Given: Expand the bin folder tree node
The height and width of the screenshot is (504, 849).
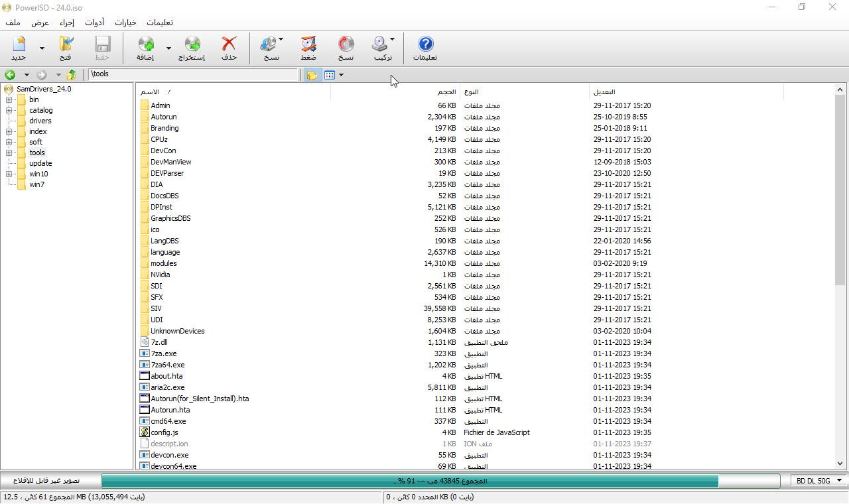Looking at the screenshot, I should (x=9, y=99).
